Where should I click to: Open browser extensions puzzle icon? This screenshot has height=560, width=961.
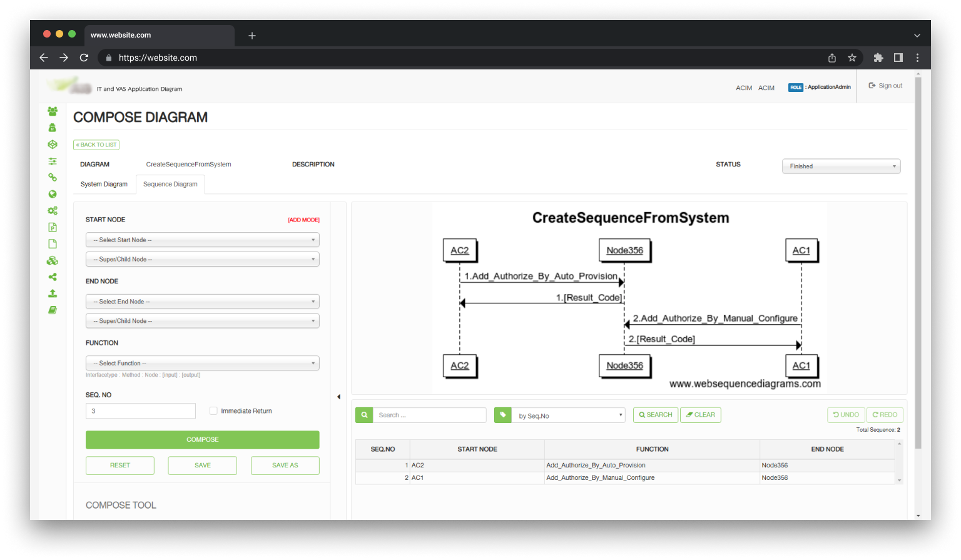(878, 58)
